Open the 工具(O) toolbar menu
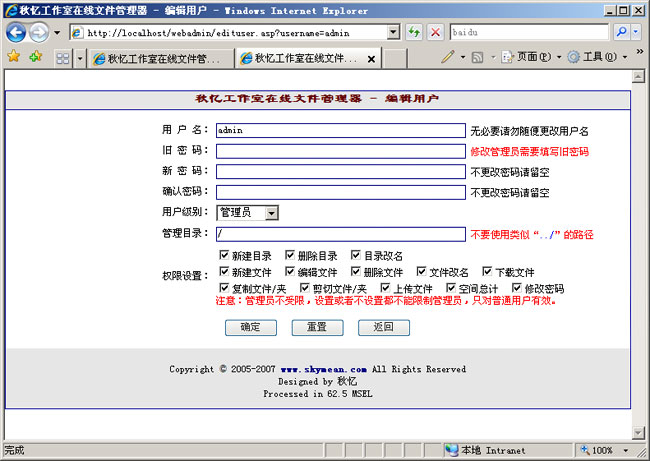The width and height of the screenshot is (650, 461). (x=597, y=57)
